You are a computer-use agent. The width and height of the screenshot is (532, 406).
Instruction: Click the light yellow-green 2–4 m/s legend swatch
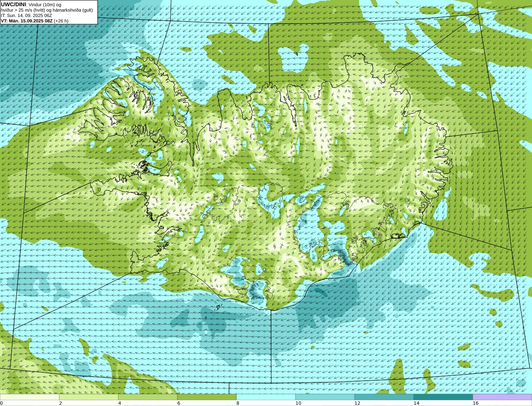pos(89,397)
